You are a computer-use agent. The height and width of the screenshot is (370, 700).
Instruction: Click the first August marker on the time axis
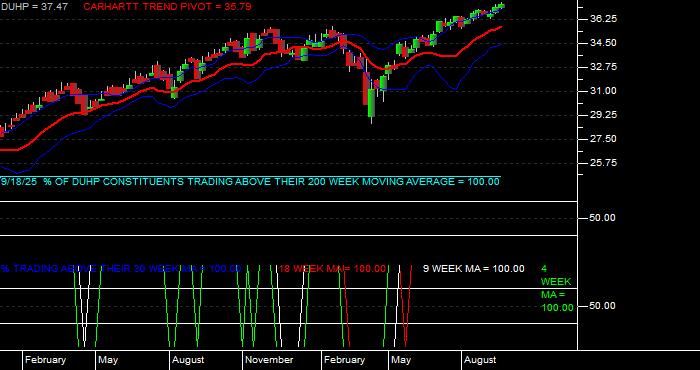click(x=188, y=360)
